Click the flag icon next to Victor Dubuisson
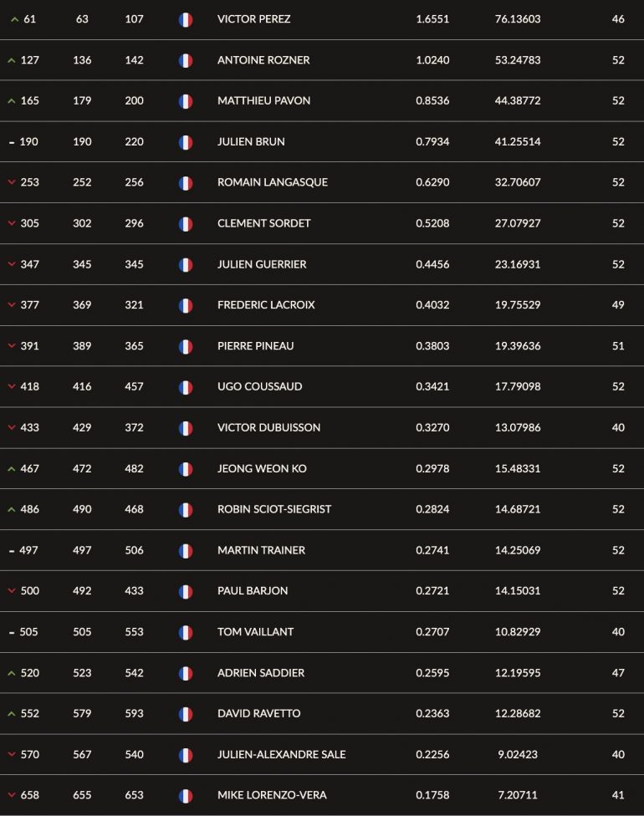This screenshot has width=644, height=816. [186, 428]
